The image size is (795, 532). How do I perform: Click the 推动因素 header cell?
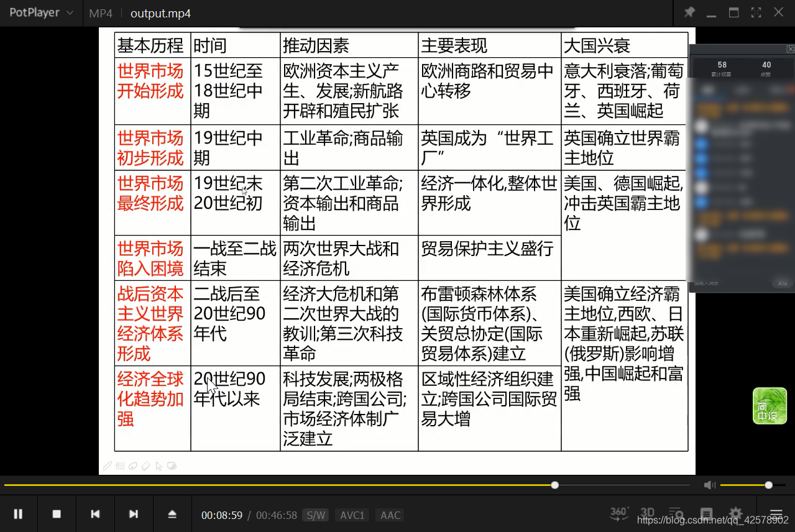(349, 45)
